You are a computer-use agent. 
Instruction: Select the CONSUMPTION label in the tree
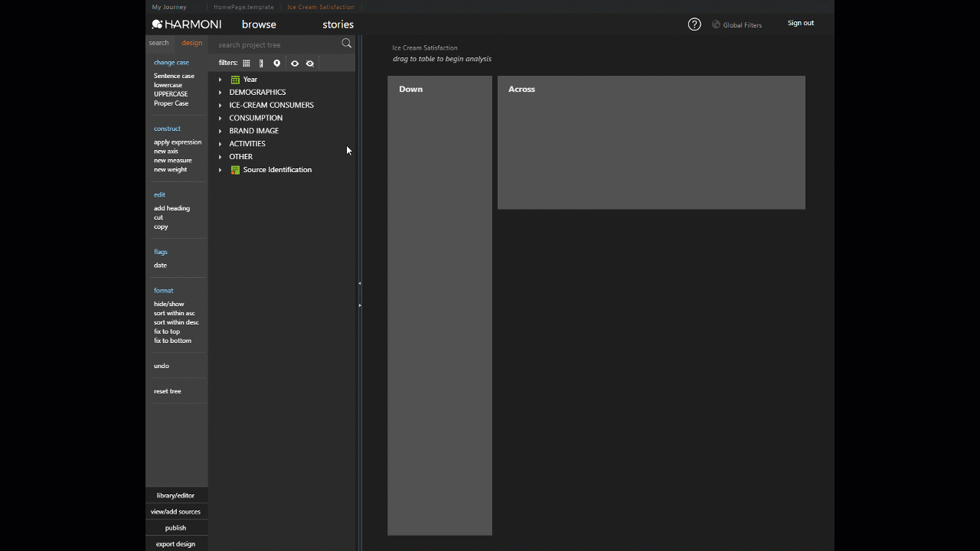pyautogui.click(x=256, y=119)
